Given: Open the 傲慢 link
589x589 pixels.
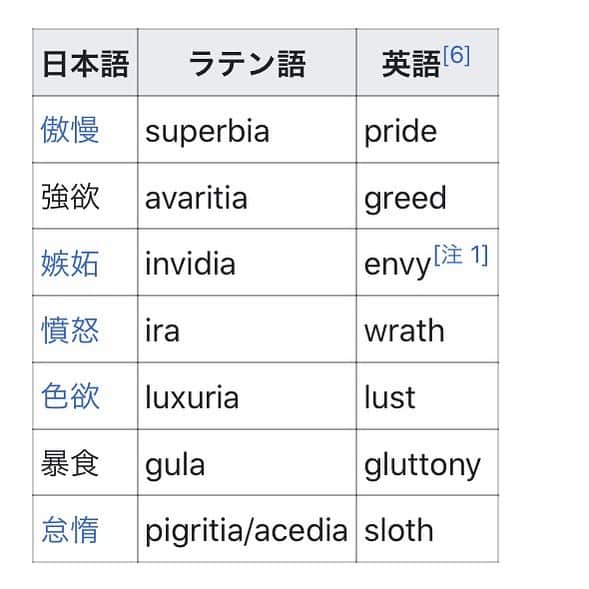Looking at the screenshot, I should 70,130.
